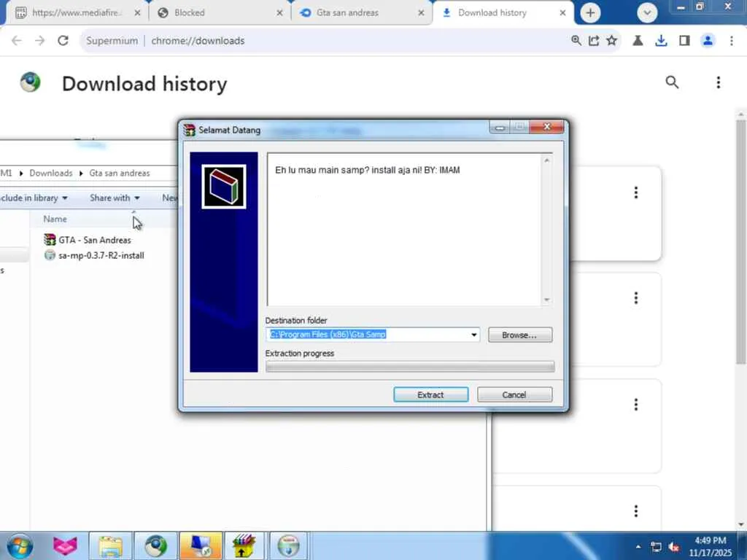Click the Extraction progress bar
This screenshot has width=747, height=560.
click(410, 366)
